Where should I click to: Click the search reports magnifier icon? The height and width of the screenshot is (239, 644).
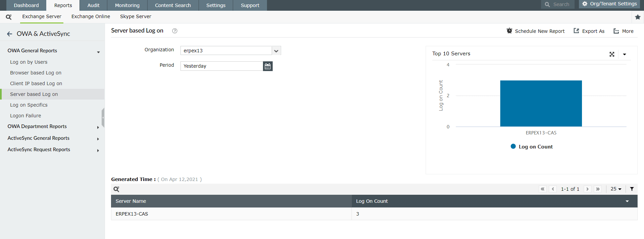9,17
